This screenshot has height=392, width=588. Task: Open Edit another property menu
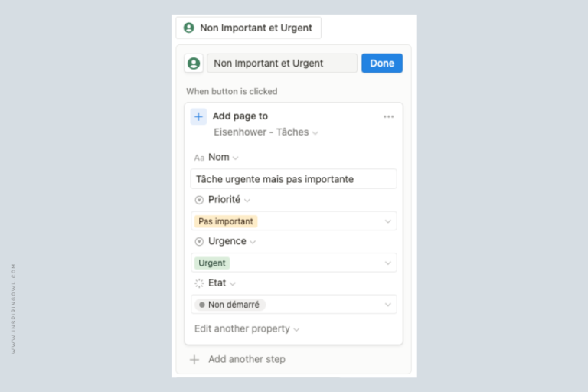pyautogui.click(x=247, y=329)
